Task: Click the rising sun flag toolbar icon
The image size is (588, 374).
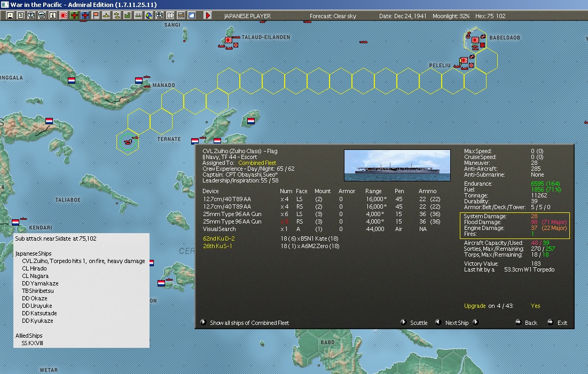Action: coord(64,15)
